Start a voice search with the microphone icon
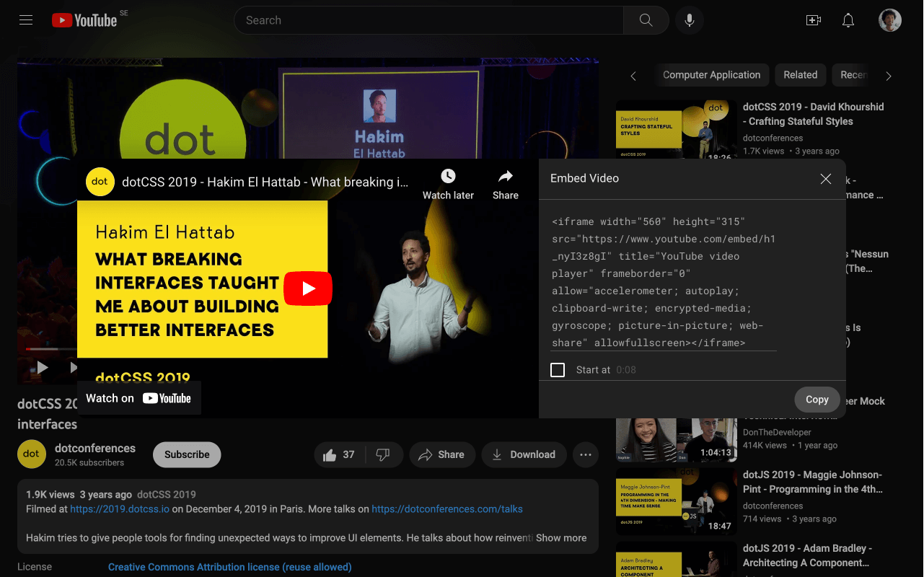The image size is (924, 577). (689, 20)
